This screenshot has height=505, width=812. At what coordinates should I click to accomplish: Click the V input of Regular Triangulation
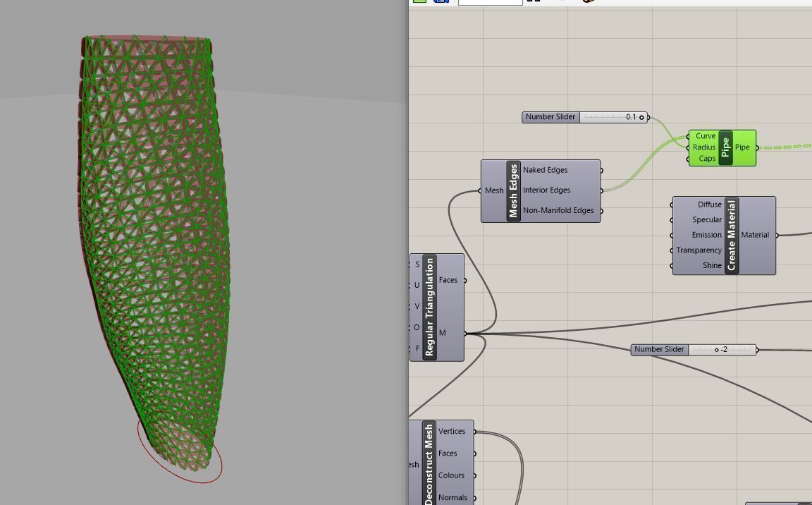[x=417, y=307]
